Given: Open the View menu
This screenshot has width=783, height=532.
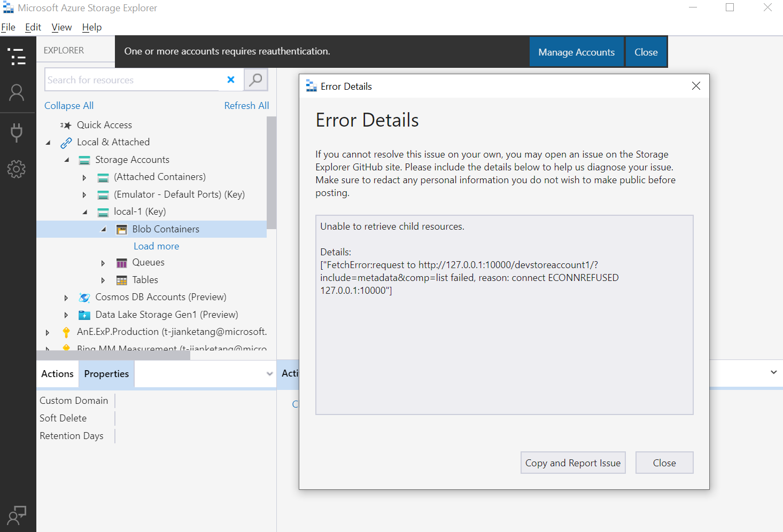Looking at the screenshot, I should [61, 27].
